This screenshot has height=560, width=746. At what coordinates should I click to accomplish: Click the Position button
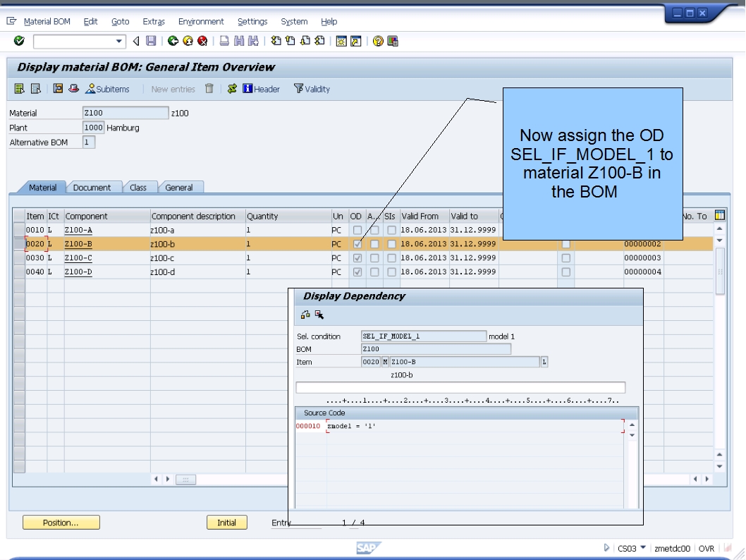(x=61, y=522)
